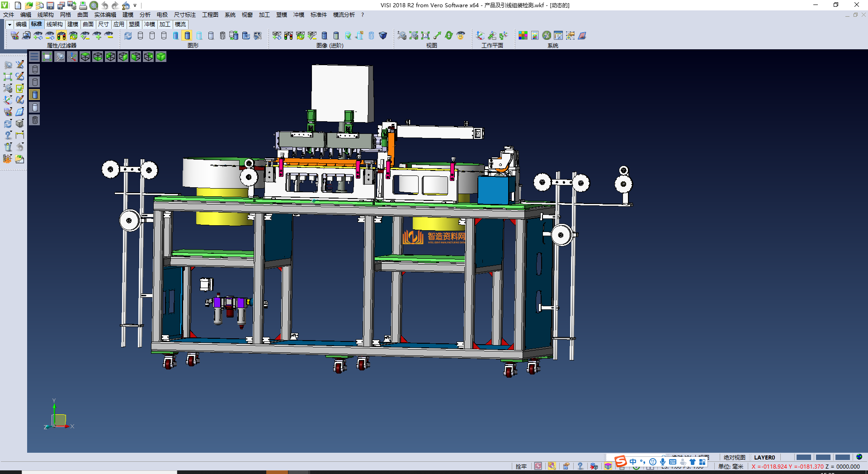Click the 1:1 zoom scale icon
The width and height of the screenshot is (868, 474).
[x=425, y=35]
